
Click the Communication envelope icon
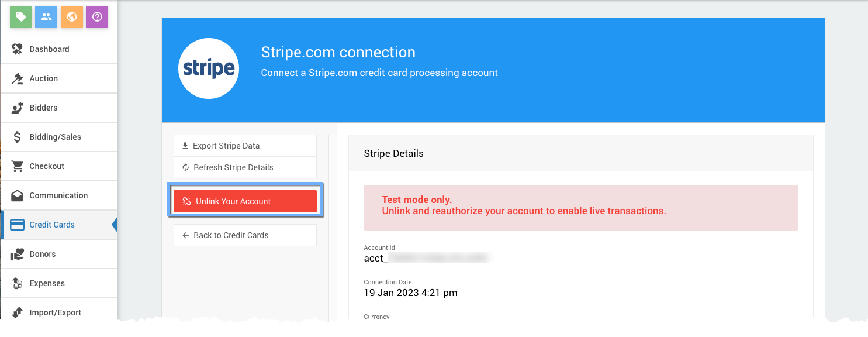[18, 195]
